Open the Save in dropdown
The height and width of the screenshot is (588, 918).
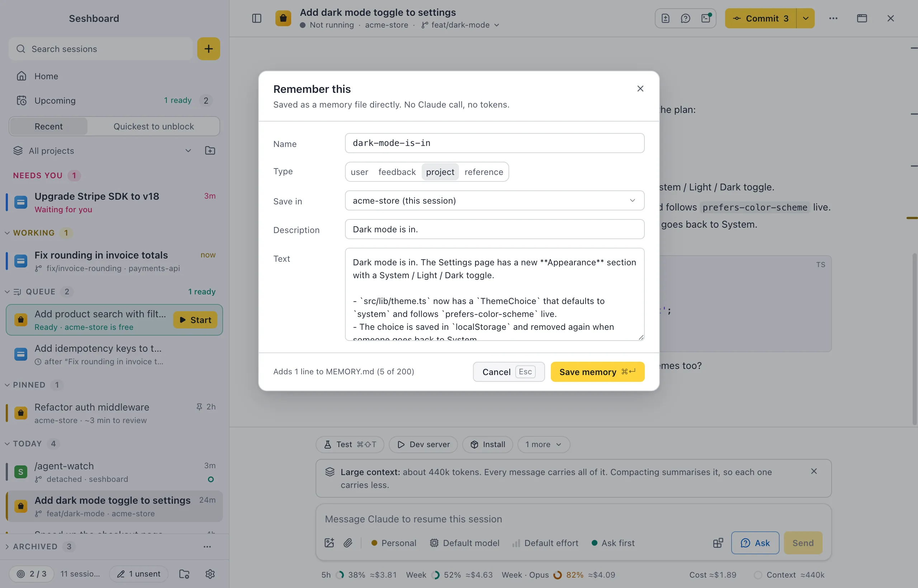(x=495, y=200)
